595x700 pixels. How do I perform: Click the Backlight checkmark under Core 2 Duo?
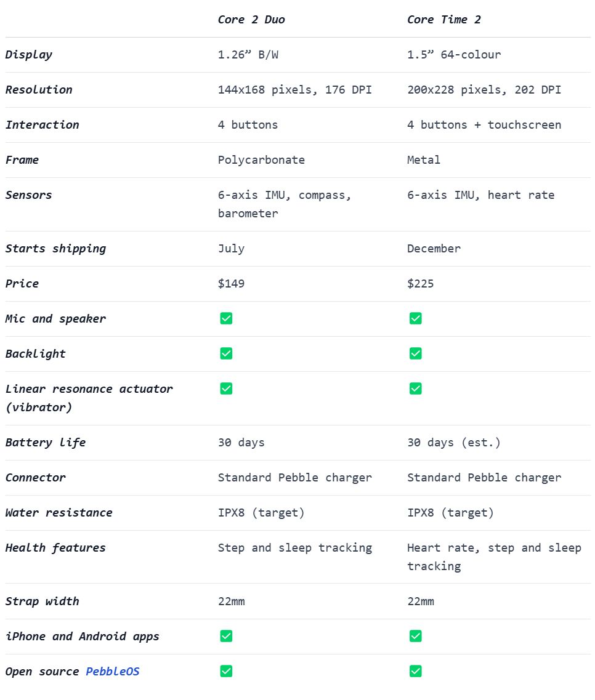(226, 353)
